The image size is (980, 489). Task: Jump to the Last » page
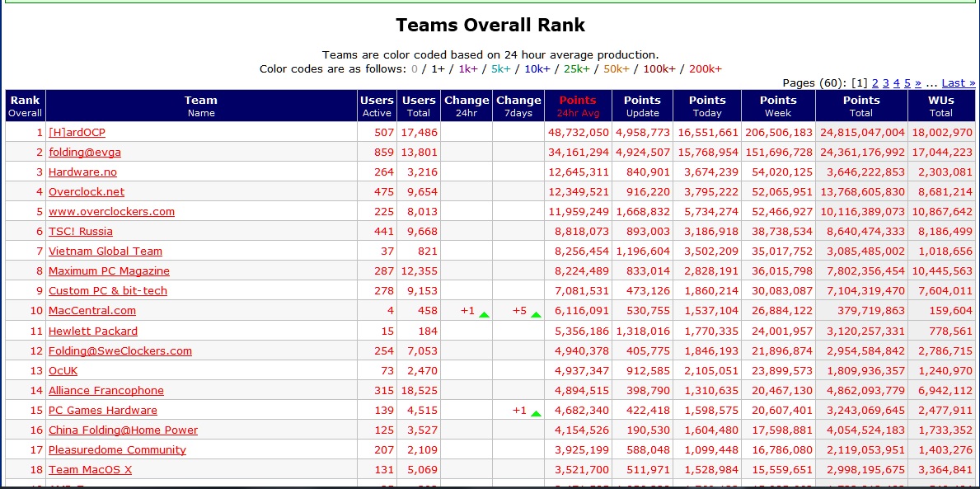[x=958, y=83]
